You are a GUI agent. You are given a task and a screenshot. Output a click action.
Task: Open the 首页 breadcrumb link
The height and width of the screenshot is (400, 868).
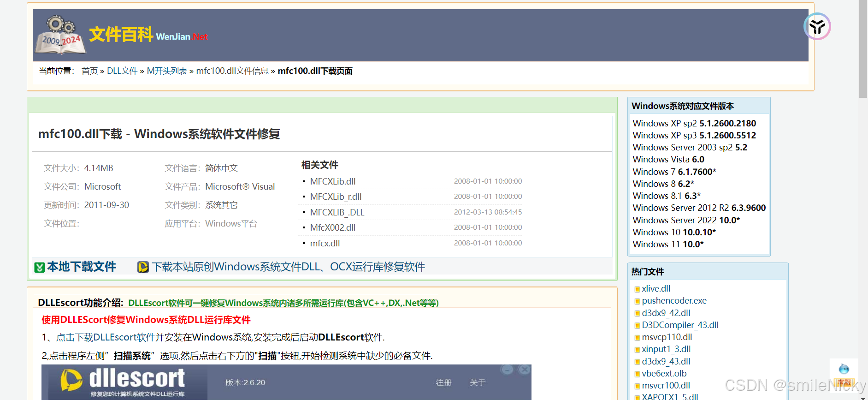pyautogui.click(x=89, y=71)
